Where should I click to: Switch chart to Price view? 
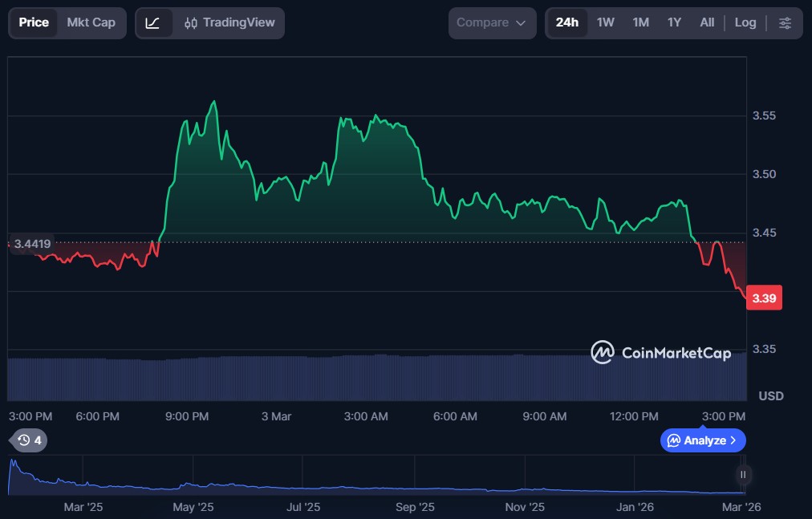[34, 23]
